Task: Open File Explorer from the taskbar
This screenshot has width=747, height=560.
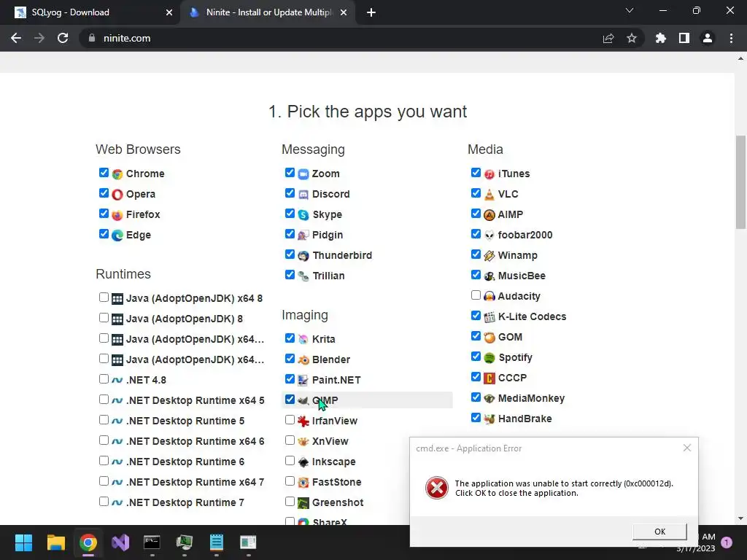Action: pyautogui.click(x=55, y=542)
